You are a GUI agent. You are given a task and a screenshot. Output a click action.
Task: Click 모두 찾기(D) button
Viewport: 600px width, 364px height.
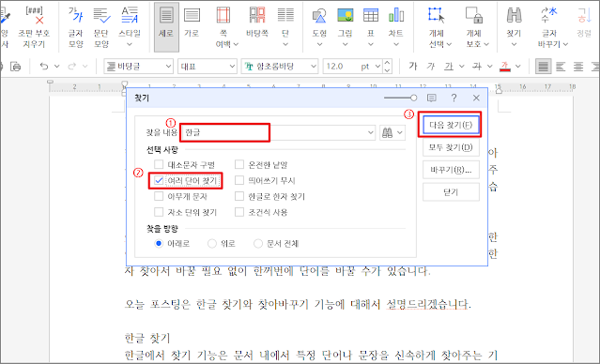click(x=451, y=147)
